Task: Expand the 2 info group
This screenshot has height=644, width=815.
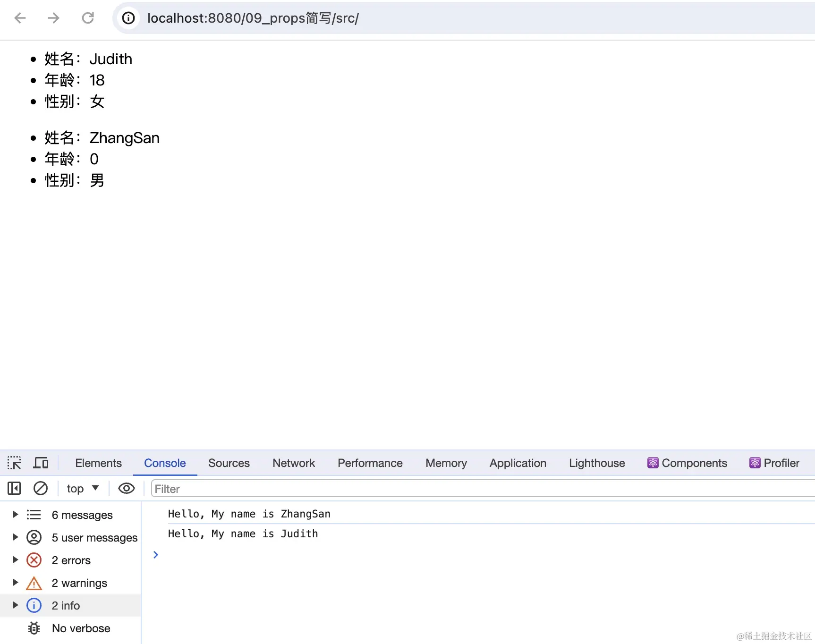Action: tap(15, 605)
